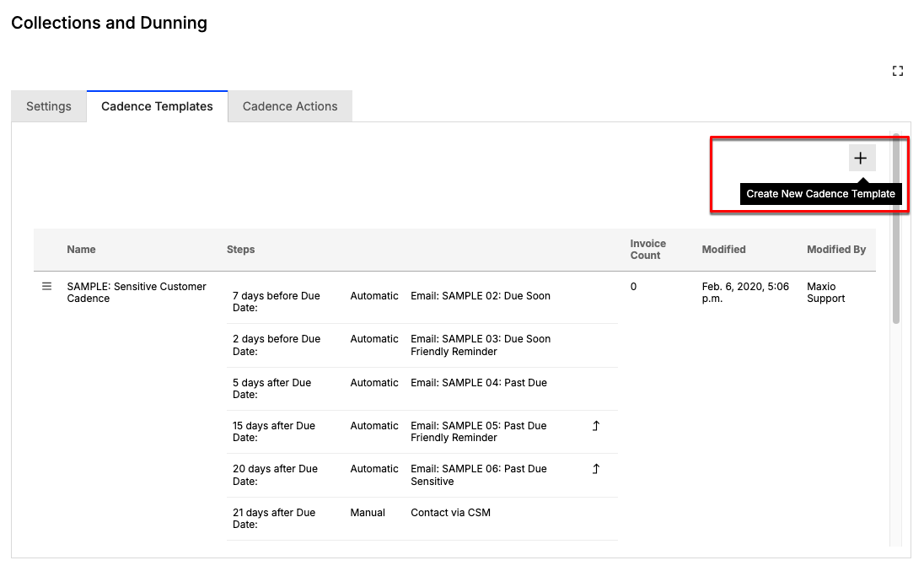
Task: Click the plus icon to create a cadence template
Action: [861, 158]
